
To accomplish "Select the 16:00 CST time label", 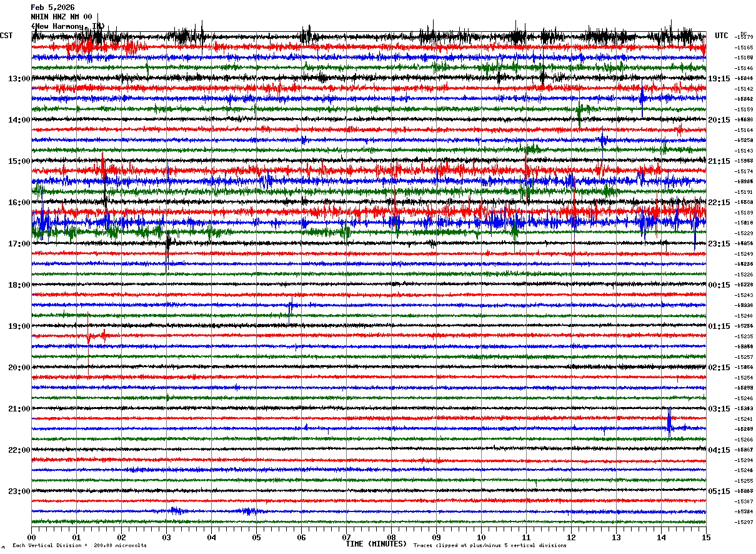I will [x=19, y=203].
